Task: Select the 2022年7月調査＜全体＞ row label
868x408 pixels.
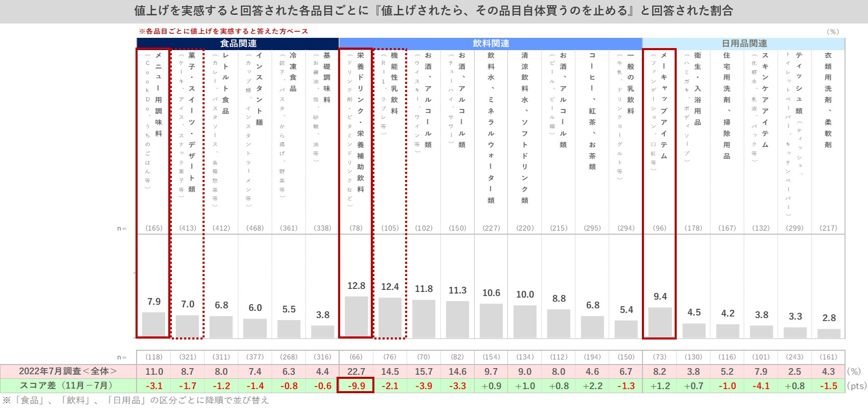Action: [x=68, y=371]
